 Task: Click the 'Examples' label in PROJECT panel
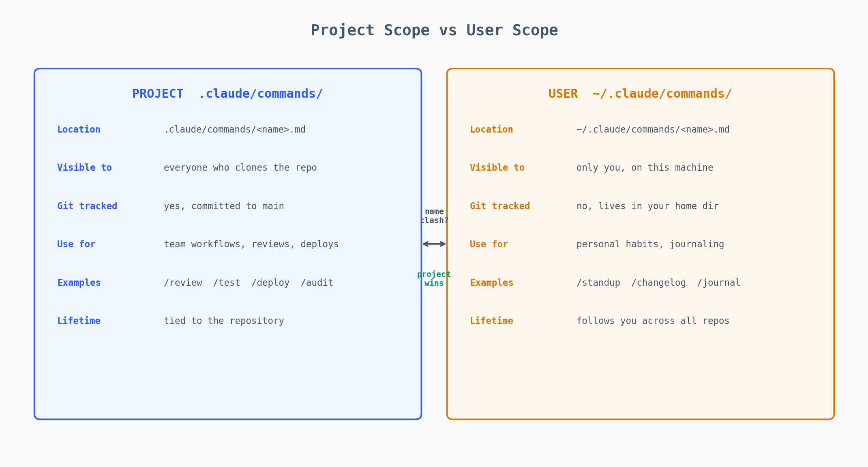point(79,283)
